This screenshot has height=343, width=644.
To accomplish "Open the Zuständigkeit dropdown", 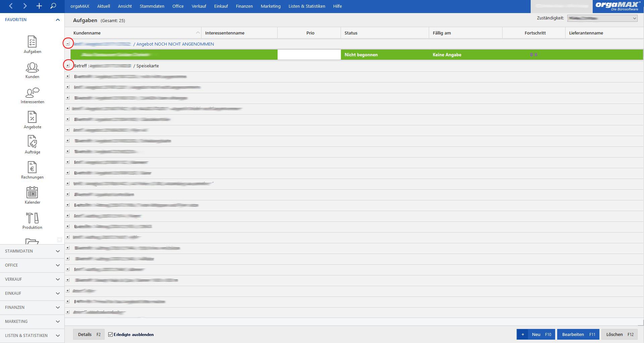I will [x=602, y=18].
